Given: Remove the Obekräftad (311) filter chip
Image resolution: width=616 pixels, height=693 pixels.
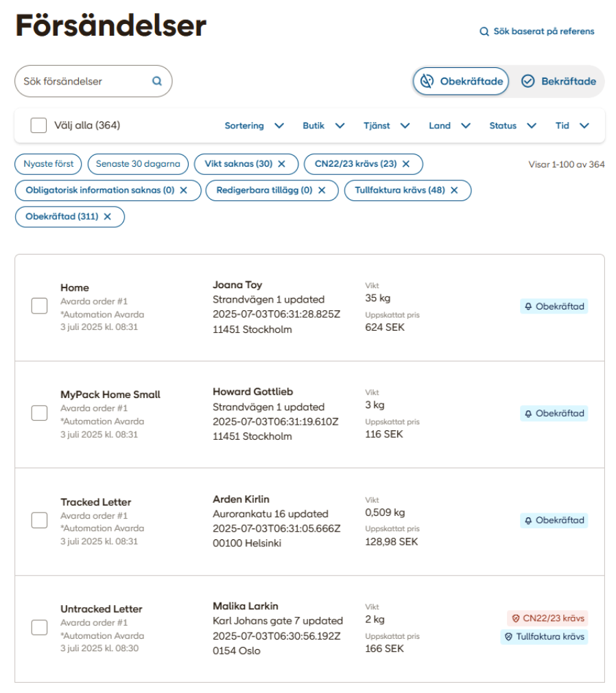Looking at the screenshot, I should 108,217.
